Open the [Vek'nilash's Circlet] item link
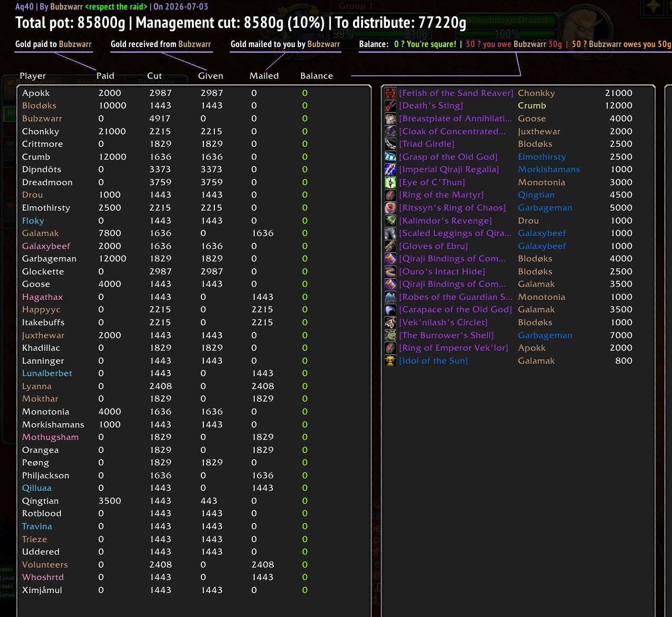Viewport: 672px width, 617px height. [x=443, y=322]
